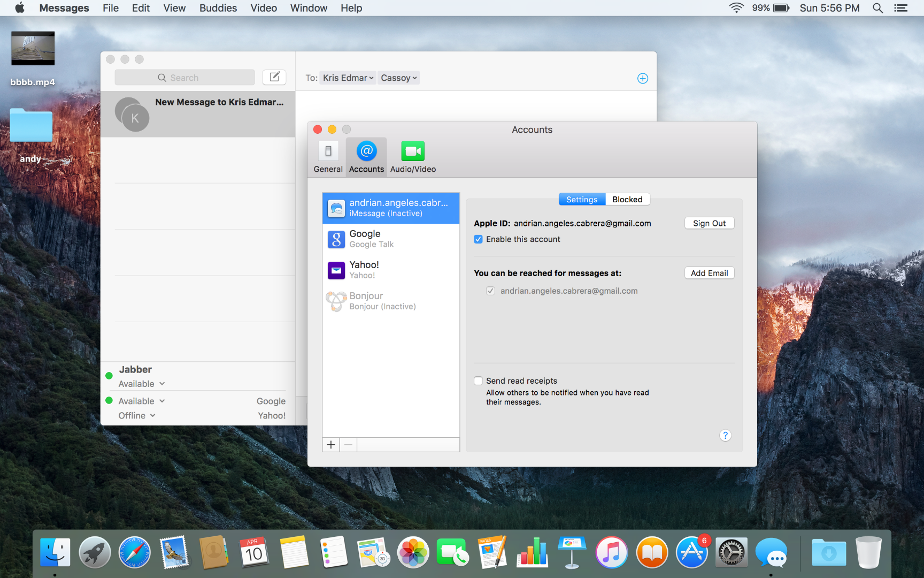Open the View menu
924x578 pixels.
[x=174, y=8]
